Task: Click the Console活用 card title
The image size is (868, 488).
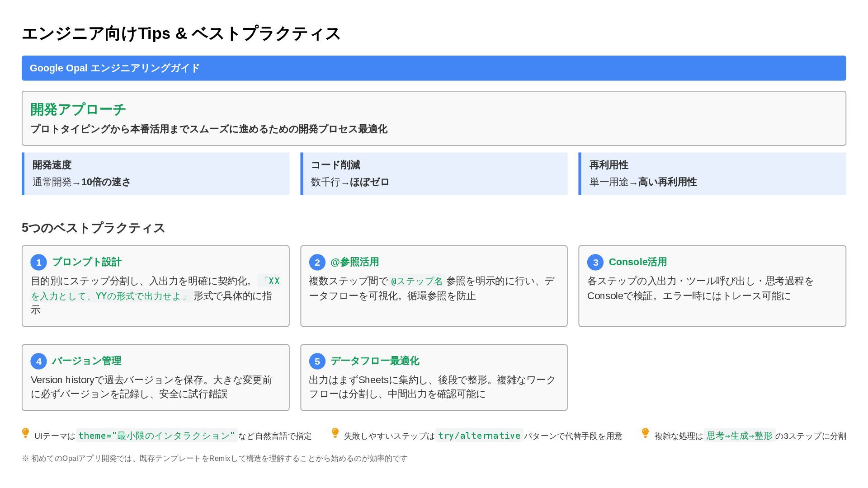Action: [637, 262]
